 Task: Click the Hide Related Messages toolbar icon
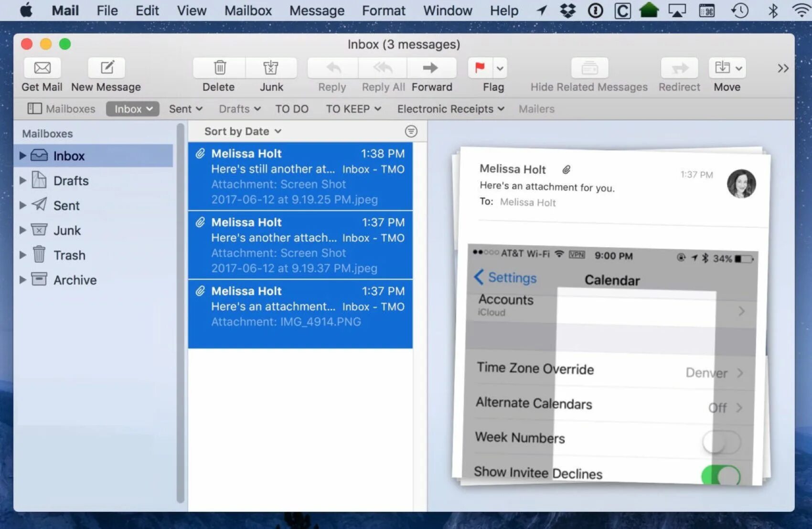pyautogui.click(x=589, y=68)
